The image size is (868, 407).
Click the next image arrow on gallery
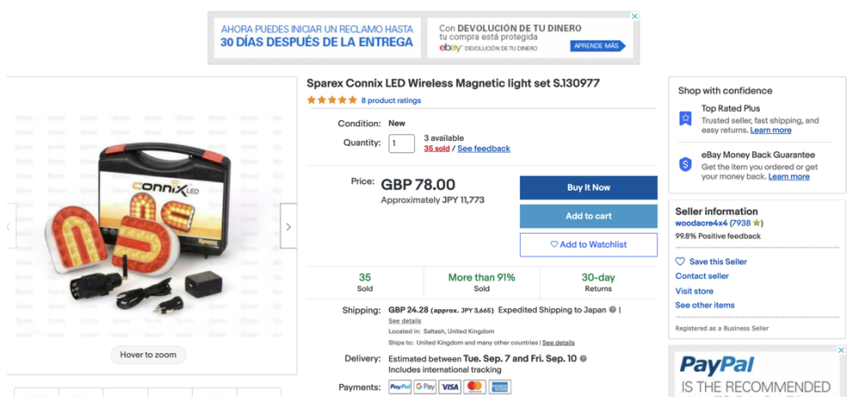[x=288, y=227]
